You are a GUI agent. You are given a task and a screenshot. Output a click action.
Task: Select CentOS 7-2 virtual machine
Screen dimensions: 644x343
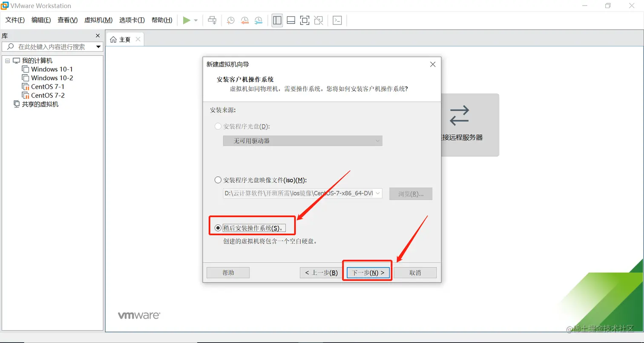(x=48, y=95)
